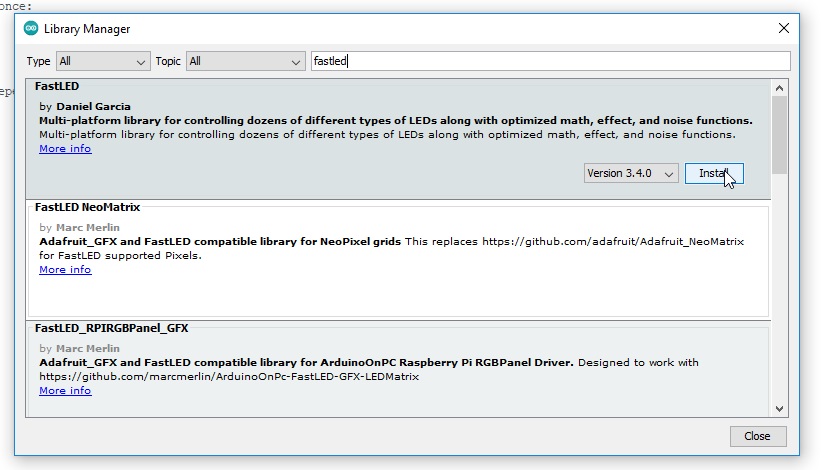Click the bold FastLED multi-platform description
Screen dimensions: 821x470
tap(395, 120)
